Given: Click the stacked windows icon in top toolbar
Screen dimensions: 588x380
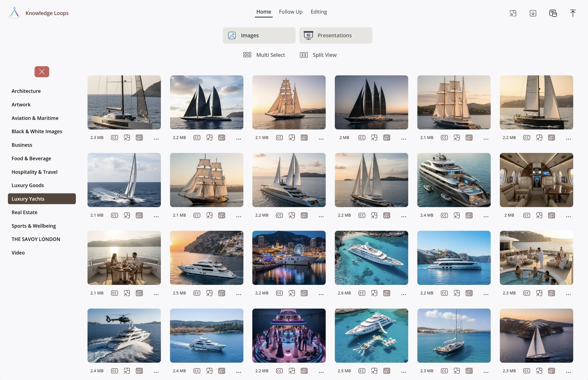Looking at the screenshot, I should point(553,13).
